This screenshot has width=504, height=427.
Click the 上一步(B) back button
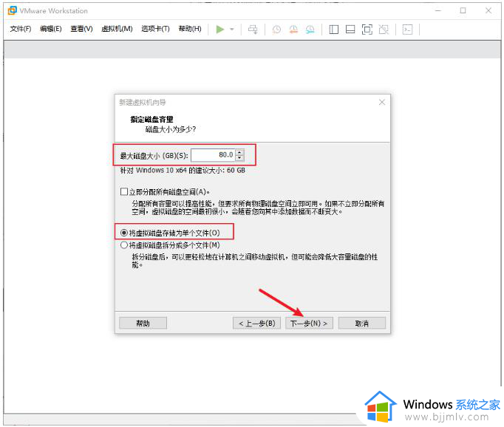point(256,324)
